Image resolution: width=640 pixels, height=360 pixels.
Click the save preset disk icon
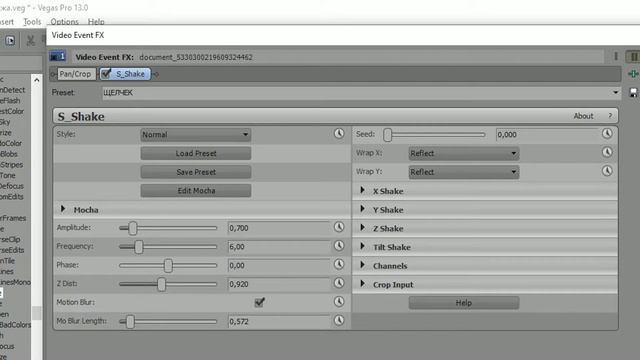(633, 93)
